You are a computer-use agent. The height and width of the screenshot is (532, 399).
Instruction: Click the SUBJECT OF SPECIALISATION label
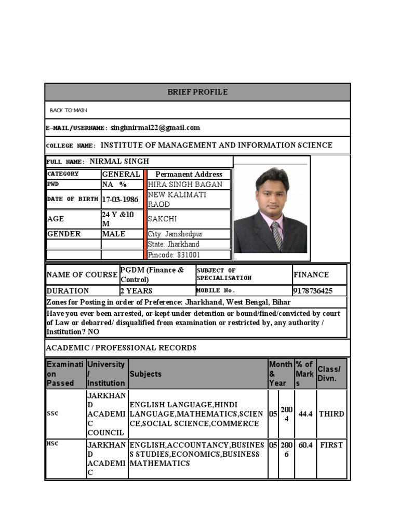(244, 274)
